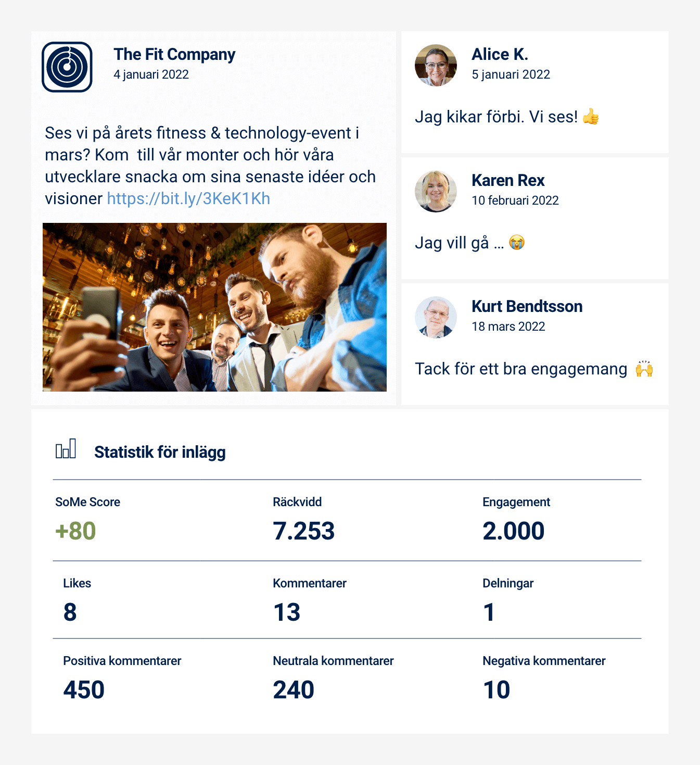Click the Negativa kommentarer 10 figure
Screen dimensions: 700x765
[x=497, y=690]
